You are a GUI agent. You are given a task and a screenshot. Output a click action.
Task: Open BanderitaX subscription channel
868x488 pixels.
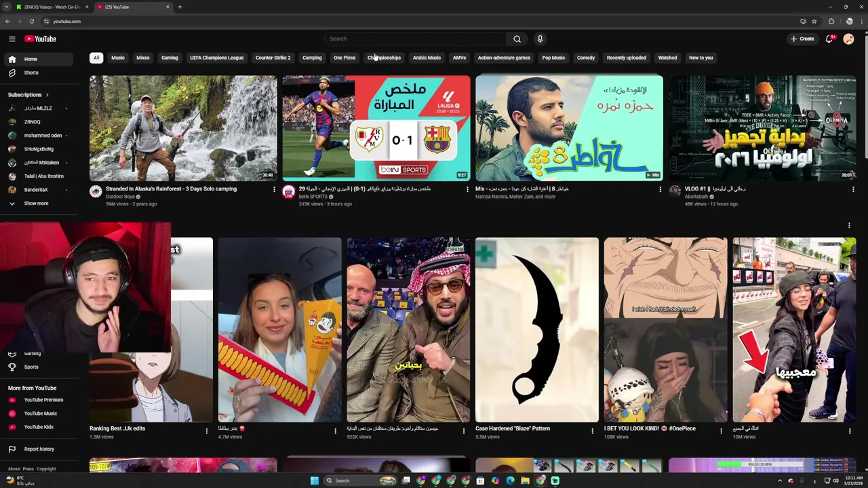click(37, 190)
